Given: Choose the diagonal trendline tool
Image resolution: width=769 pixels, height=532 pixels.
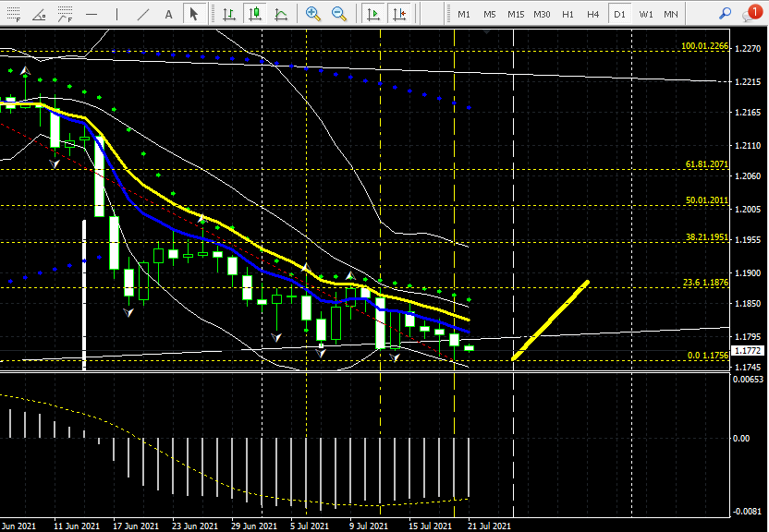Looking at the screenshot, I should (142, 14).
